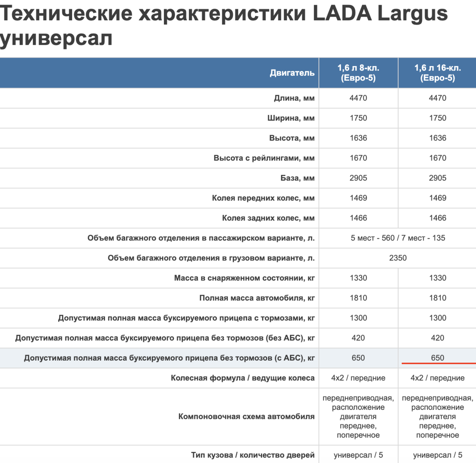Screen dimensions: 476x463
Task: Select the 1466 rear track value
Action: tap(437, 218)
